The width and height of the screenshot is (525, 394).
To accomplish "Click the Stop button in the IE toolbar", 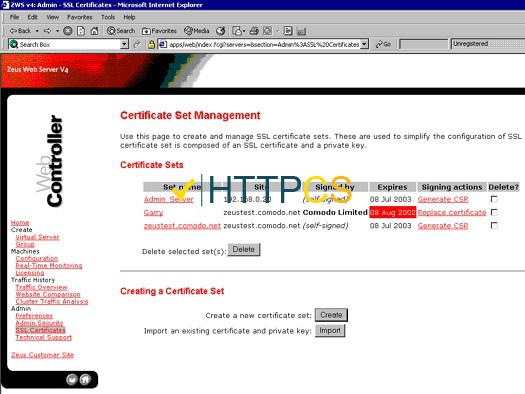I will point(68,31).
